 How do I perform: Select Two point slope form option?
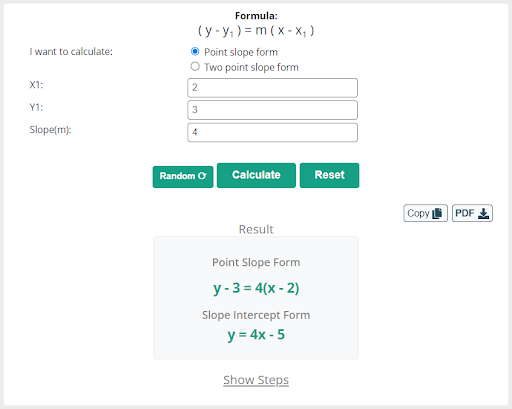point(195,67)
